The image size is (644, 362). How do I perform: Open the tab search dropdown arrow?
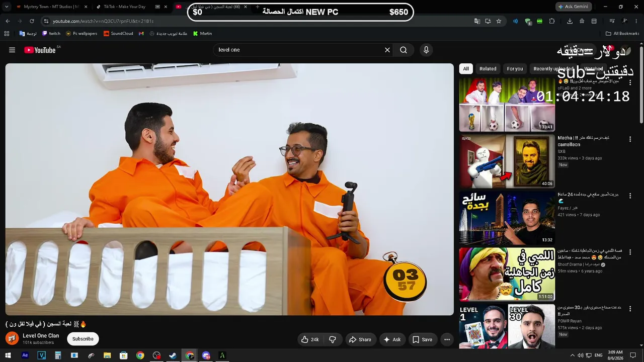[7, 7]
